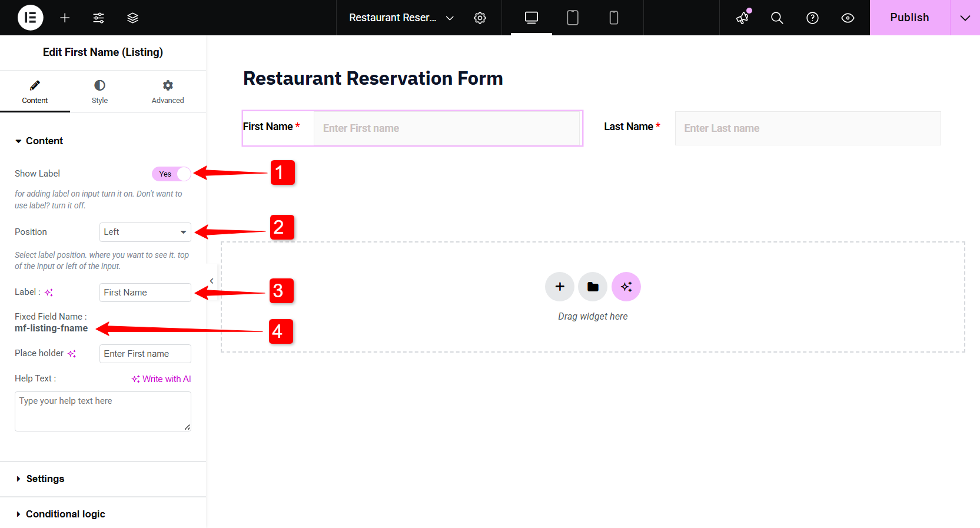Screen dimensions: 980x528
Task: Click Write with AI link
Action: pos(161,379)
